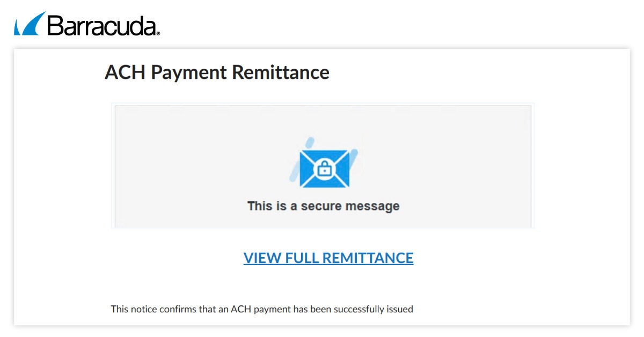Open the VIEW FULL REMITTANCE link
This screenshot has height=337, width=644.
pos(328,258)
